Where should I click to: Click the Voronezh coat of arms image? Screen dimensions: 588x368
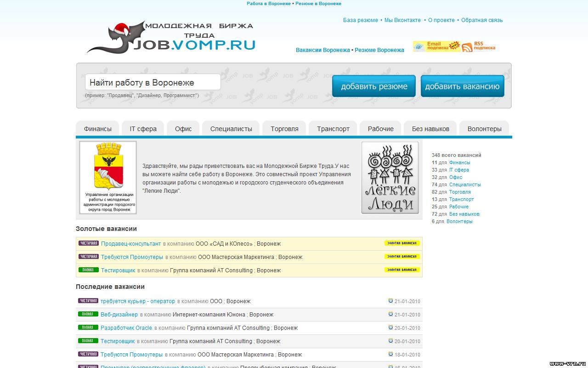[108, 177]
